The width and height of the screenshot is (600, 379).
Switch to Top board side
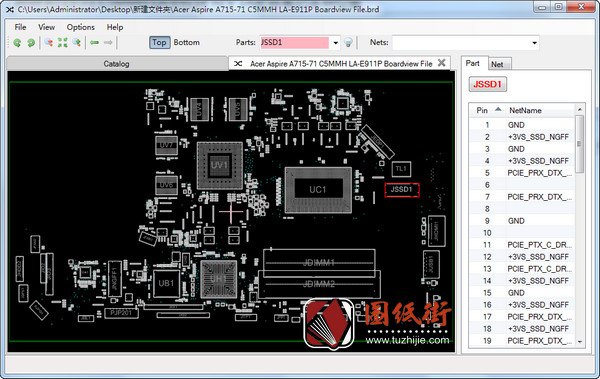point(159,42)
